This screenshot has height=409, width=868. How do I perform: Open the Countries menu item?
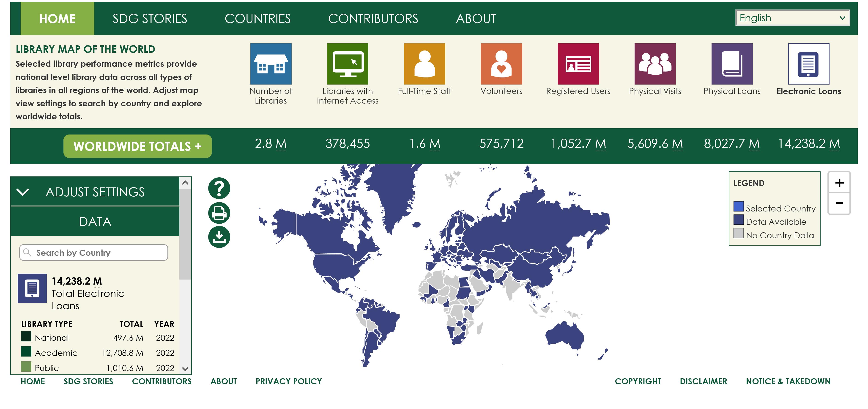tap(257, 19)
